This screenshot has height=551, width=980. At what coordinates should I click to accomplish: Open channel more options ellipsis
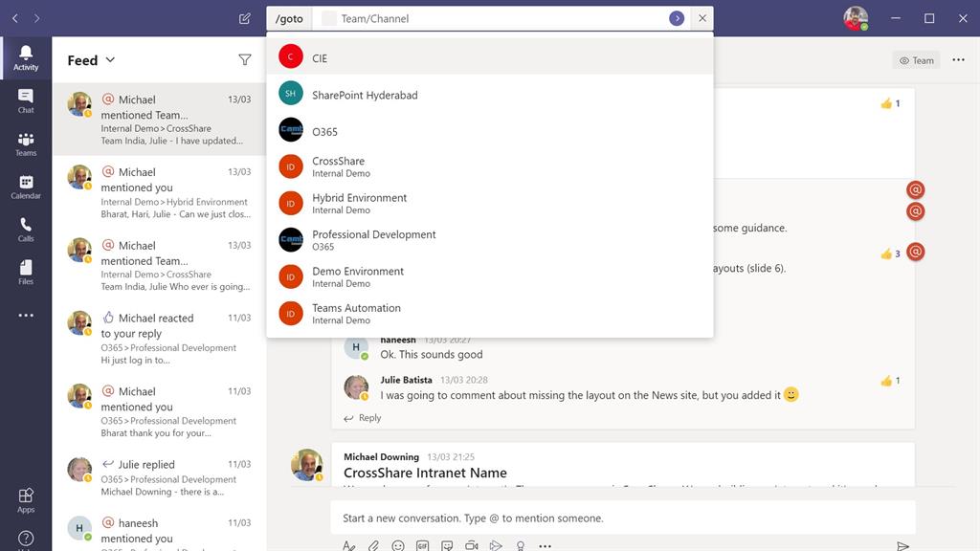point(958,60)
